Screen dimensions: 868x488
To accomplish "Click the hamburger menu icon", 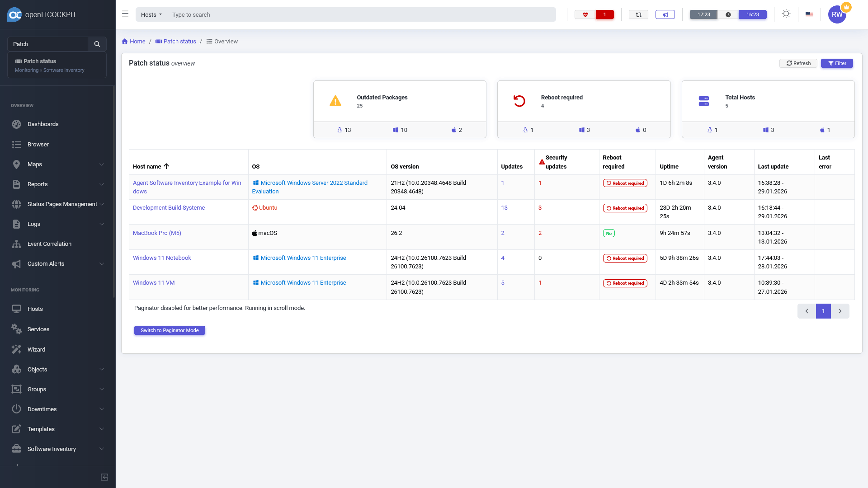I will [x=125, y=14].
